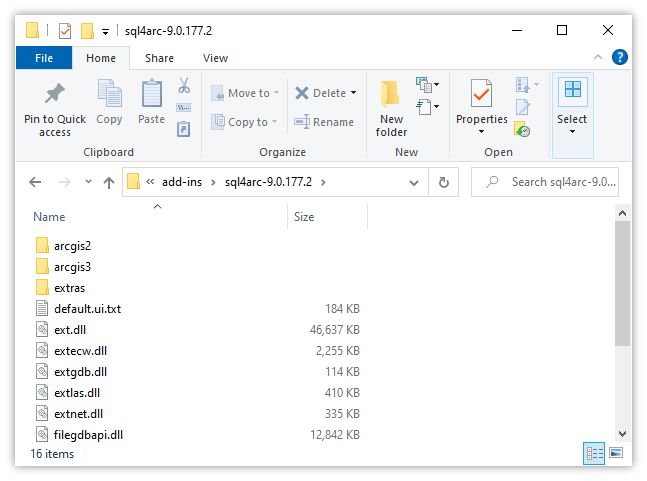Image resolution: width=647 pixels, height=481 pixels.
Task: Expand address bar previous locations chevron
Action: [414, 182]
